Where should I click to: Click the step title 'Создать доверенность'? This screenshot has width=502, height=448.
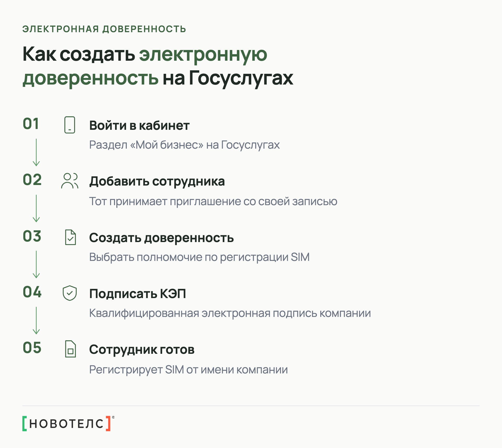[161, 238]
